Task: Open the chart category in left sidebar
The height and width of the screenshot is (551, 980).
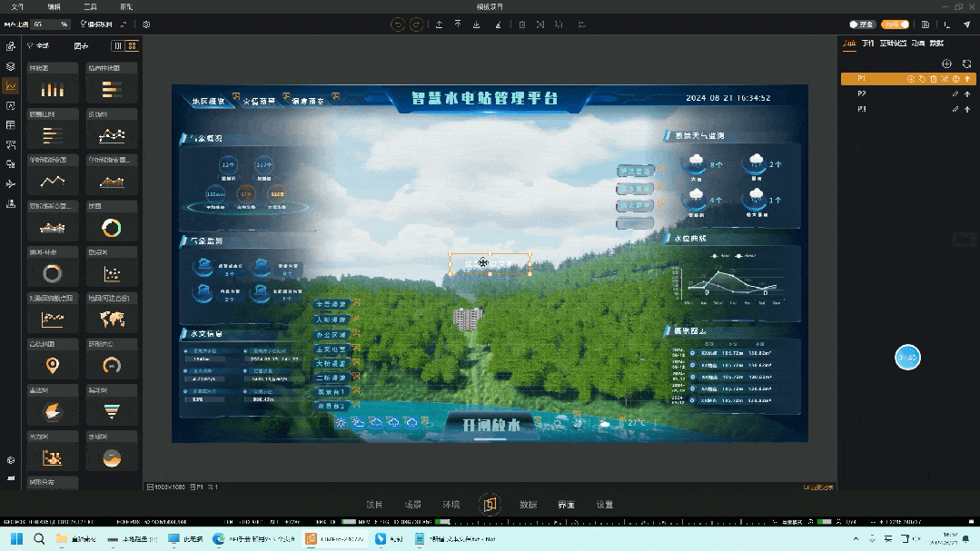Action: 11,85
